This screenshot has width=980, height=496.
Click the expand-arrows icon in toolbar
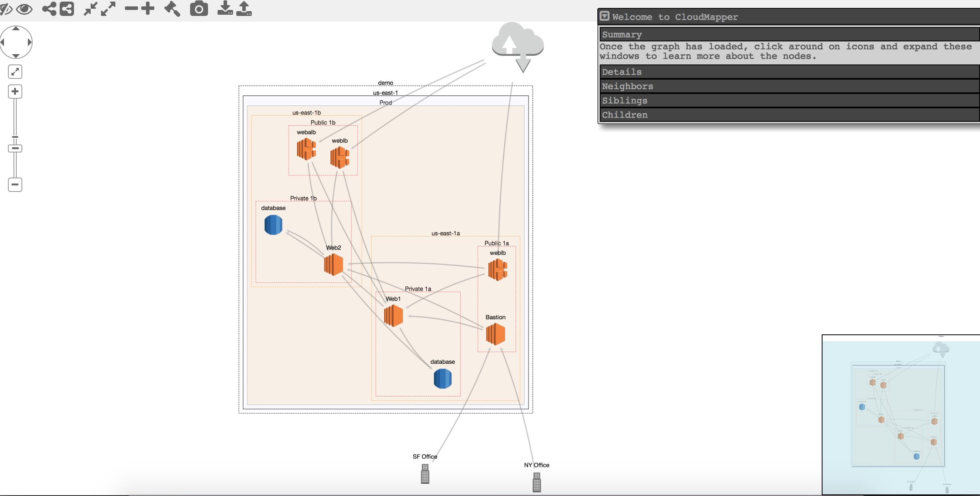(x=108, y=9)
